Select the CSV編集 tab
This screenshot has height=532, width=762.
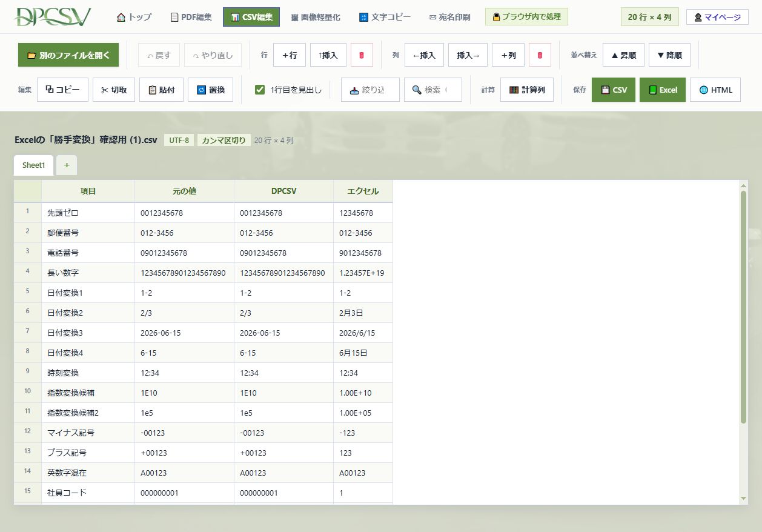pos(251,17)
